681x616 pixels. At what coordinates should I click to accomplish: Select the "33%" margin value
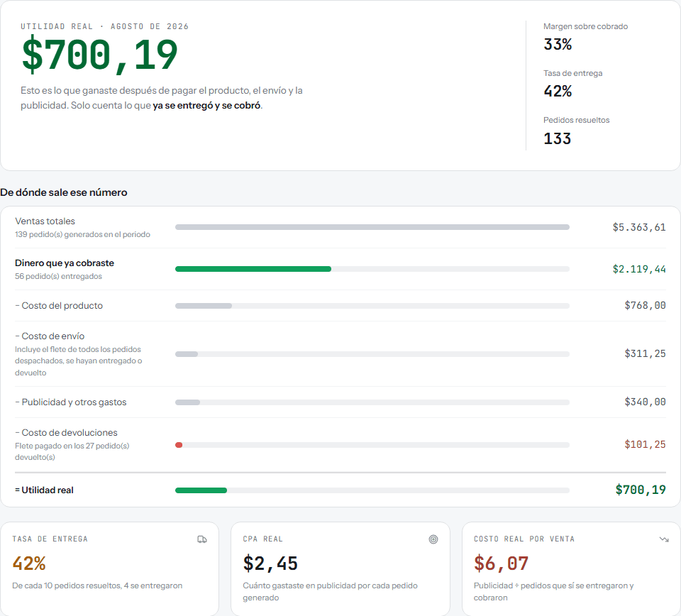558,44
